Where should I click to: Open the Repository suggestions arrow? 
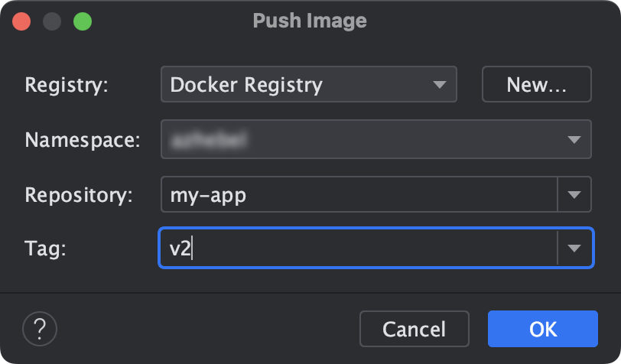(x=574, y=194)
